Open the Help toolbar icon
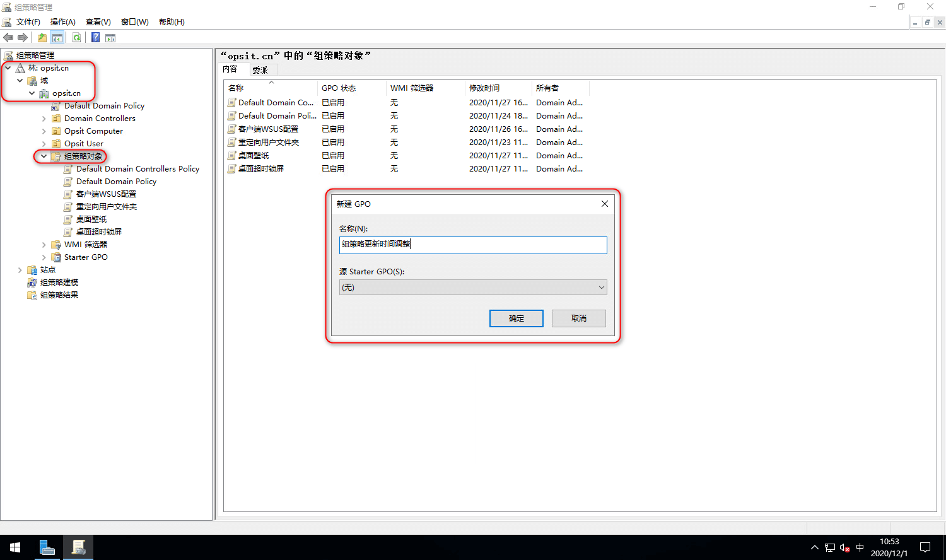The width and height of the screenshot is (946, 560). pos(95,38)
